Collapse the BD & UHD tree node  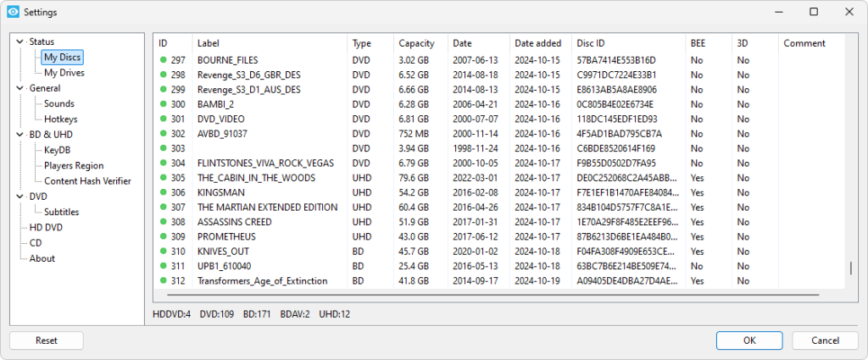pyautogui.click(x=20, y=135)
